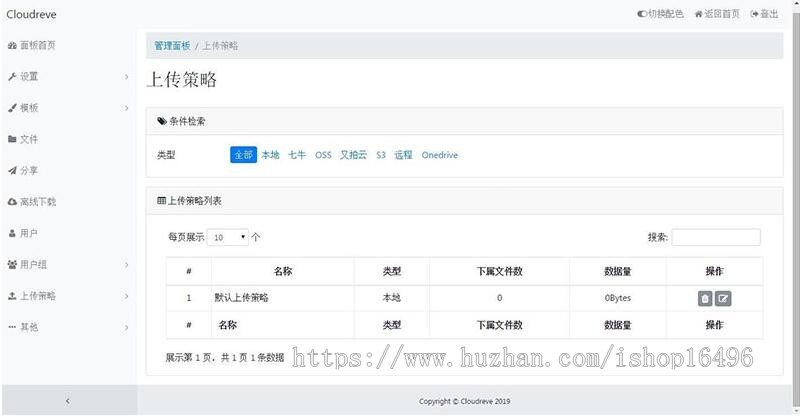This screenshot has width=800, height=416.
Task: Click the home icon beside 返回首页
Action: pyautogui.click(x=698, y=14)
